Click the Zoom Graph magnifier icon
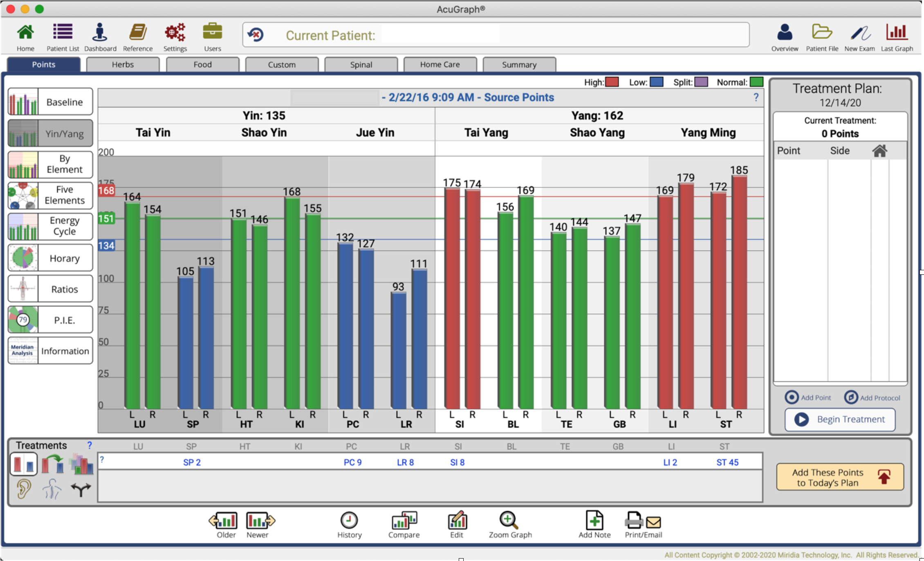The width and height of the screenshot is (924, 561). coord(509,520)
